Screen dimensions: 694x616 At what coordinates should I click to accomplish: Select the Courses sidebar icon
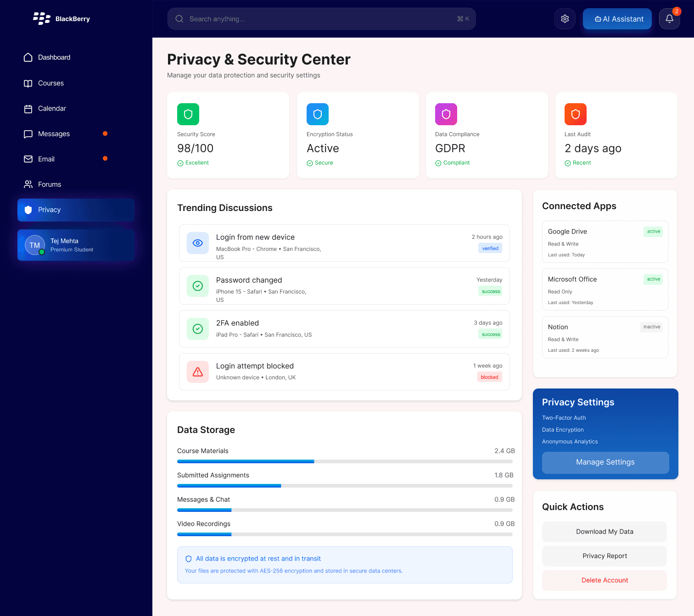tap(28, 83)
